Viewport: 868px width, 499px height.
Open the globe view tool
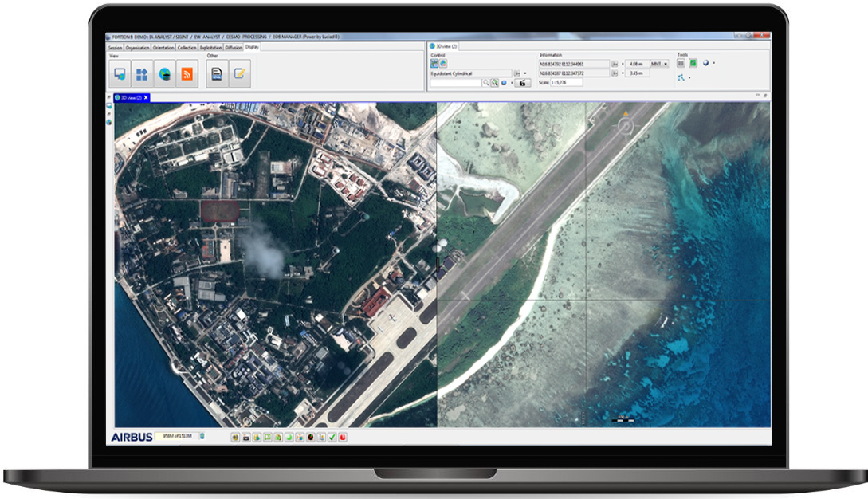(165, 74)
